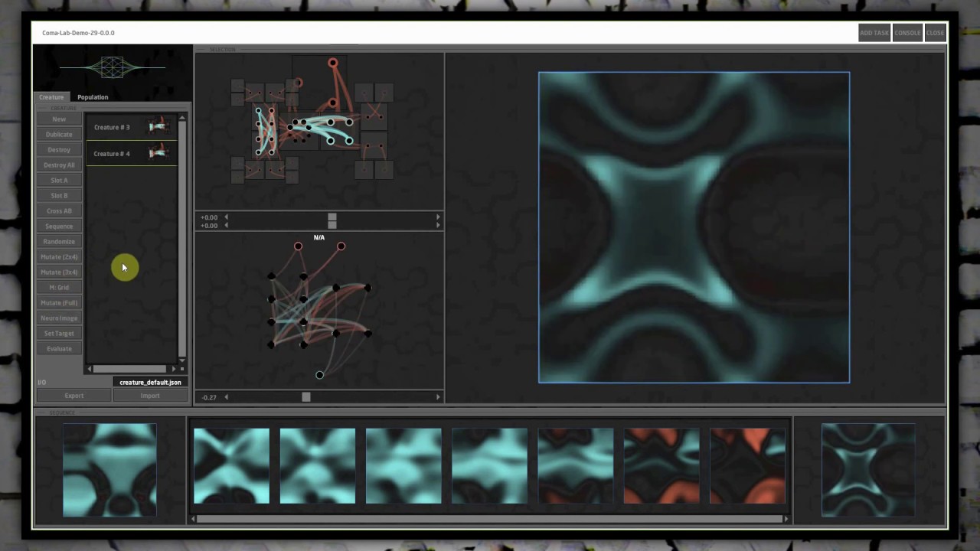The image size is (980, 551).
Task: Click the sequence strip scroll-left arrow
Action: click(193, 519)
